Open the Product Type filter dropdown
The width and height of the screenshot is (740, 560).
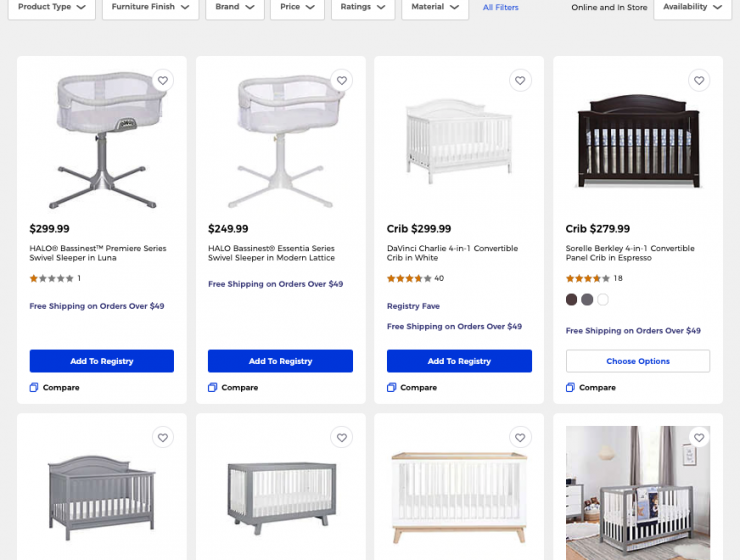tap(52, 7)
